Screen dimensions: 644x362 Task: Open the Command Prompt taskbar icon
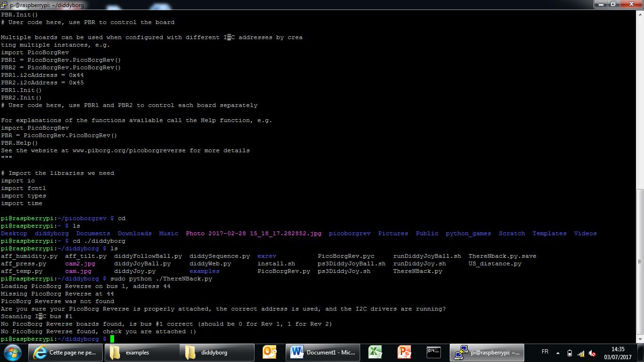433,352
